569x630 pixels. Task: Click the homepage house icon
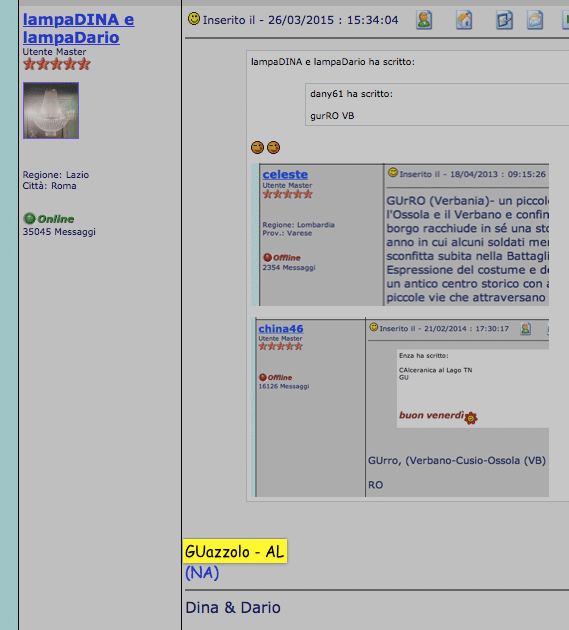click(x=464, y=20)
